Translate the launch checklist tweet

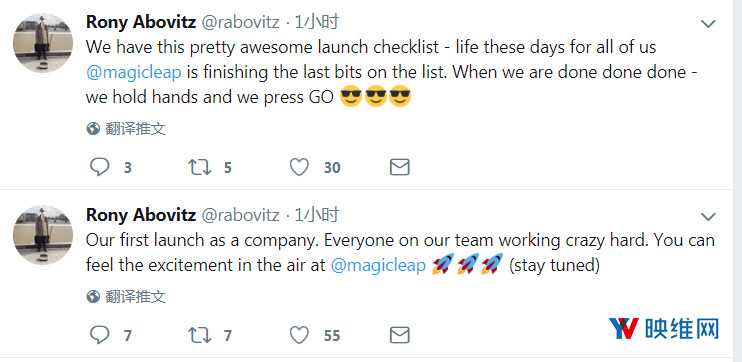tap(126, 129)
